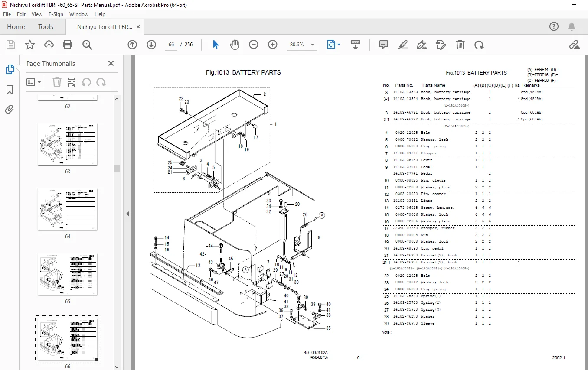Click part number '14102-76270' for Washer
Viewport: 588px width, 370px height.
[405, 316]
